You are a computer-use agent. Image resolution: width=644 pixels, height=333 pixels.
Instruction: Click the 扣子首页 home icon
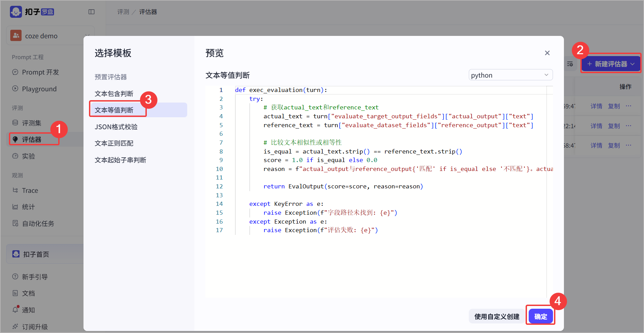pos(16,254)
